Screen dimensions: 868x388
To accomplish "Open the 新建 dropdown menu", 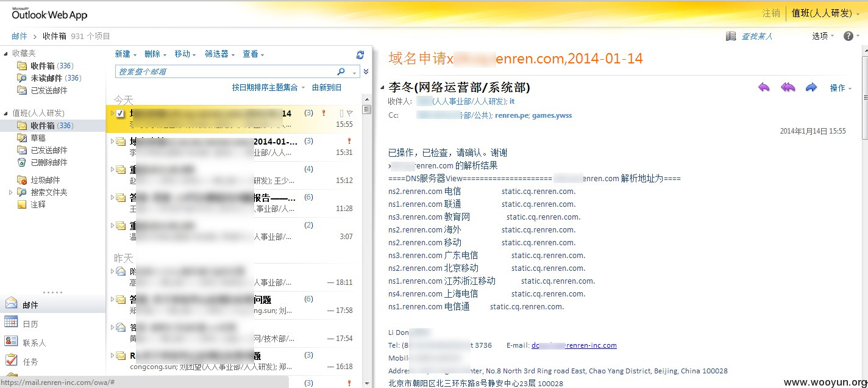I will [x=126, y=54].
